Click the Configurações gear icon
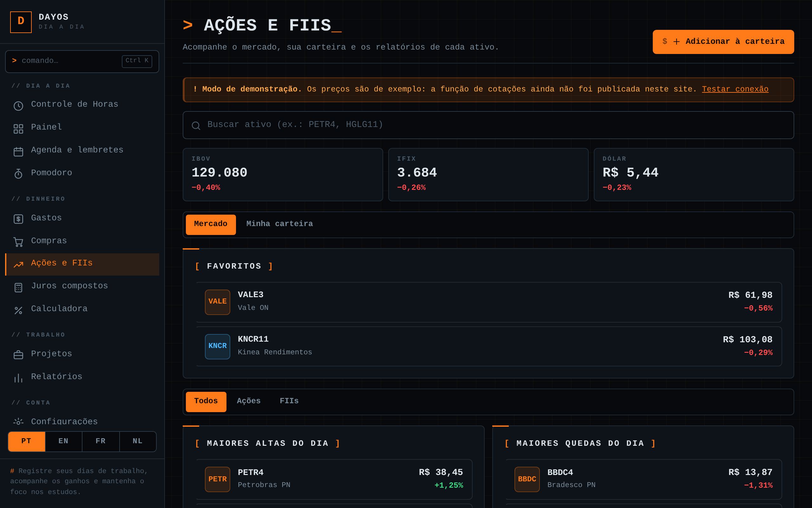Image resolution: width=812 pixels, height=508 pixels. [x=18, y=422]
